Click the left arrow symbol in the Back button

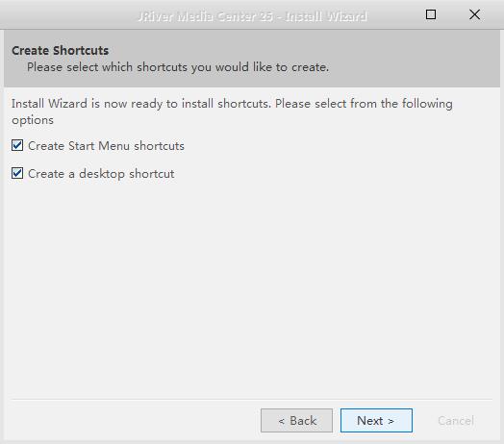(282, 421)
